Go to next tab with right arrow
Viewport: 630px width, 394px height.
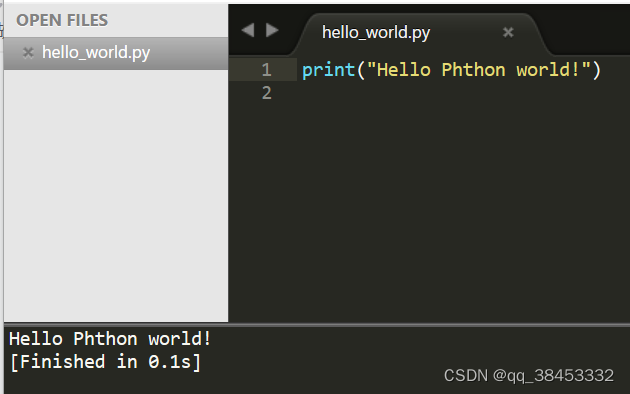tap(272, 30)
